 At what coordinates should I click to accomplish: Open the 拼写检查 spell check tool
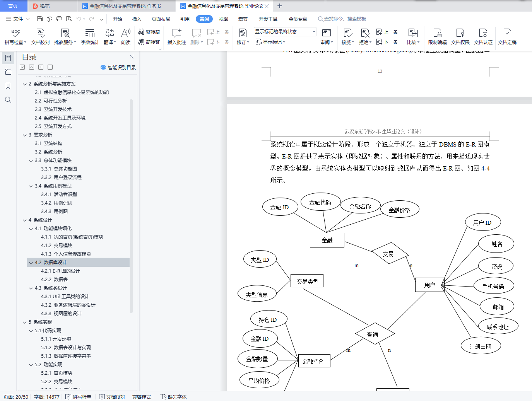(x=15, y=37)
